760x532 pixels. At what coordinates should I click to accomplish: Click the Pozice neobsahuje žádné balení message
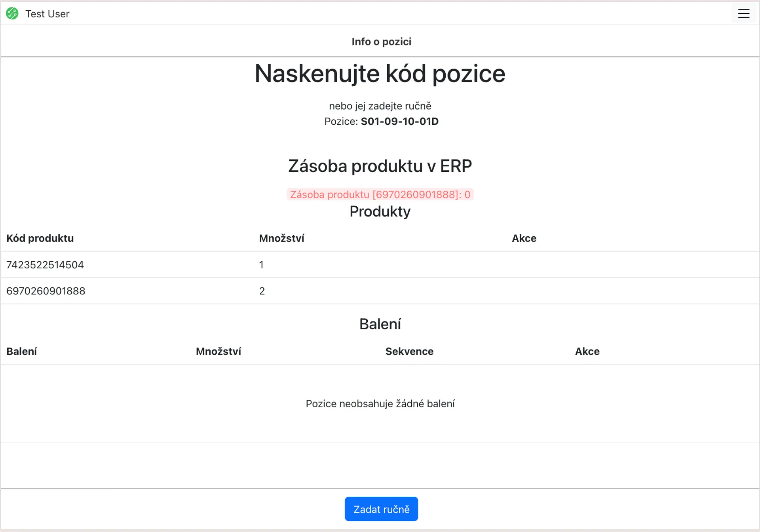380,403
